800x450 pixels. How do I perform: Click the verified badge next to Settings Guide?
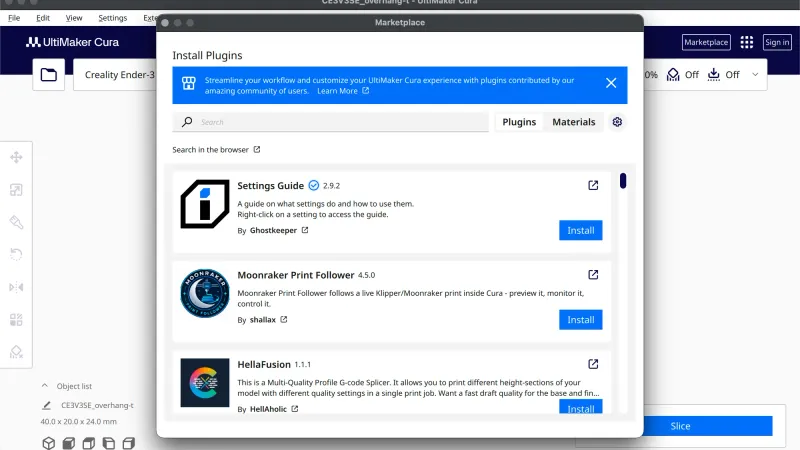[313, 186]
